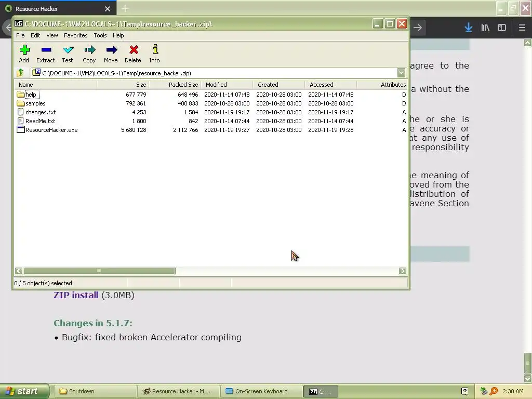Click the Resource Hacker tab favicon

(x=8, y=8)
